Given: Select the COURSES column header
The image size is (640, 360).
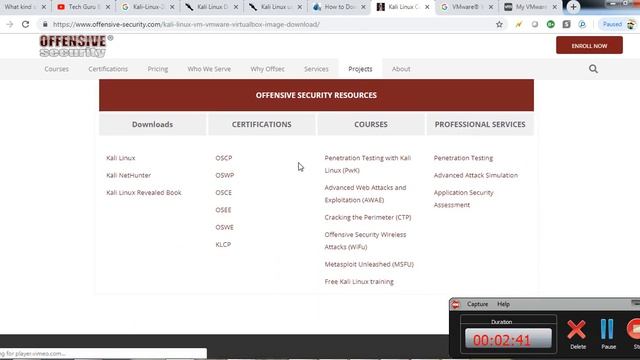Looking at the screenshot, I should (x=371, y=124).
